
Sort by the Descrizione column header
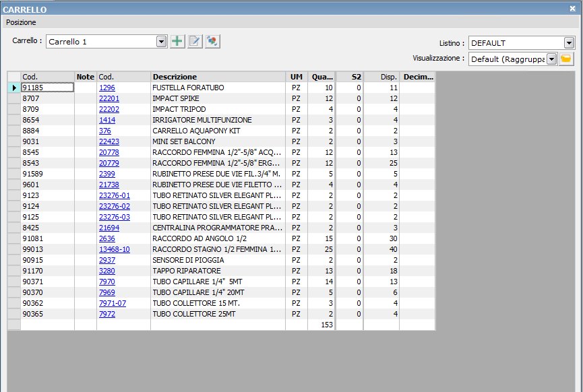[x=218, y=77]
